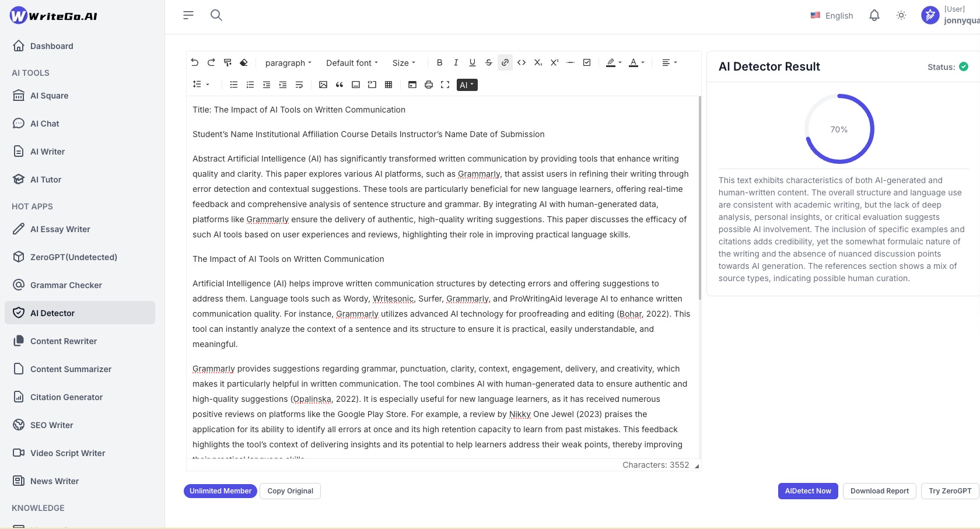Open AI Tutor from the sidebar
The image size is (980, 529).
click(80, 180)
